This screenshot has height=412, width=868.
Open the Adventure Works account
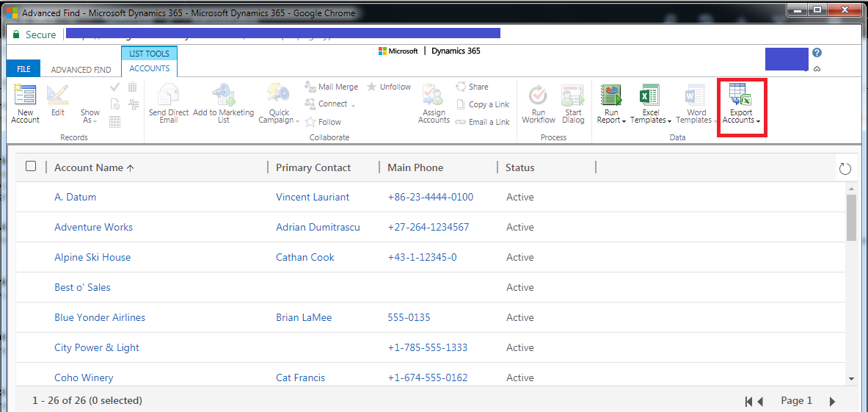pos(94,227)
